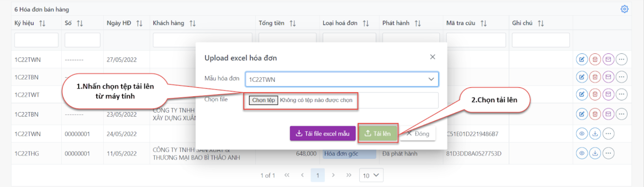The width and height of the screenshot is (644, 187).
Task: Sort table by Loại hoá đơn column
Action: click(366, 23)
